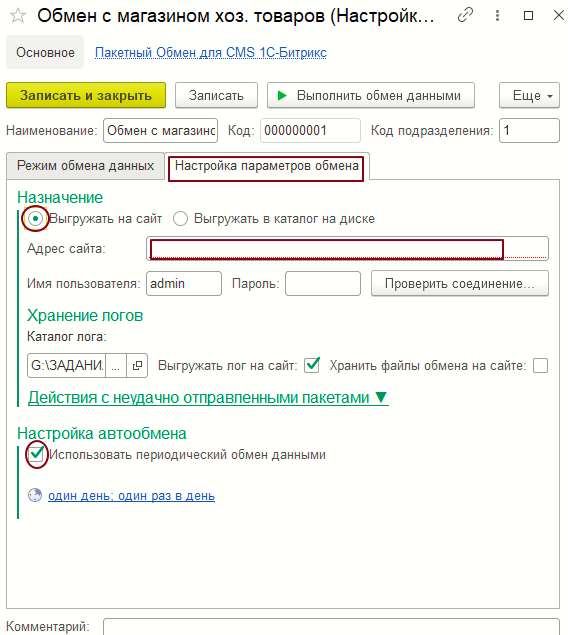568x635 pixels.
Task: Browse log catalog with ellipsis button
Action: pyautogui.click(x=116, y=365)
